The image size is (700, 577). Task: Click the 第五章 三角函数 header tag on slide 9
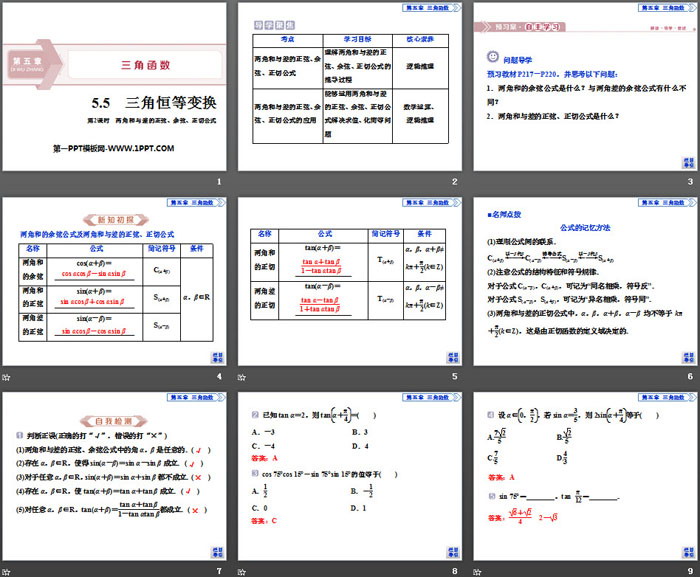pyautogui.click(x=667, y=397)
